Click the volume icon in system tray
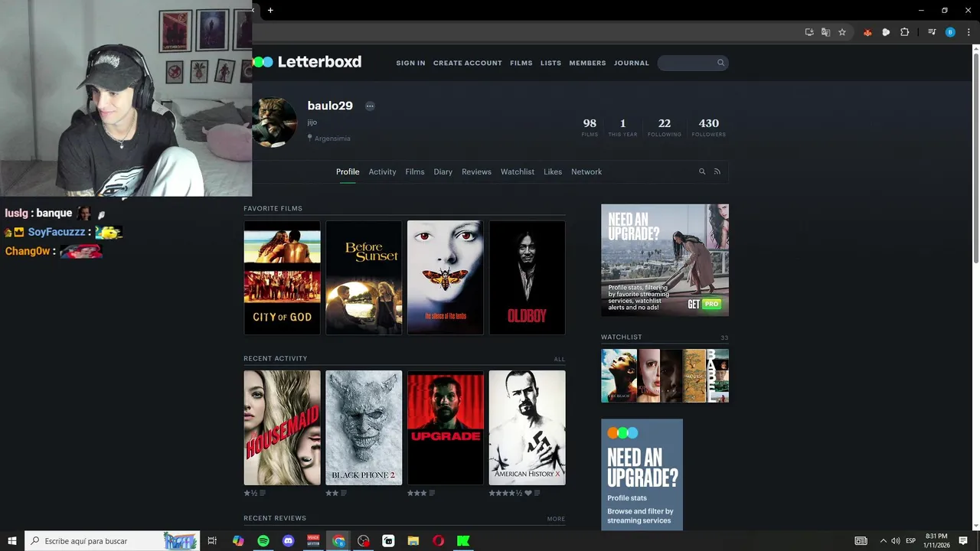980x551 pixels. click(x=896, y=540)
